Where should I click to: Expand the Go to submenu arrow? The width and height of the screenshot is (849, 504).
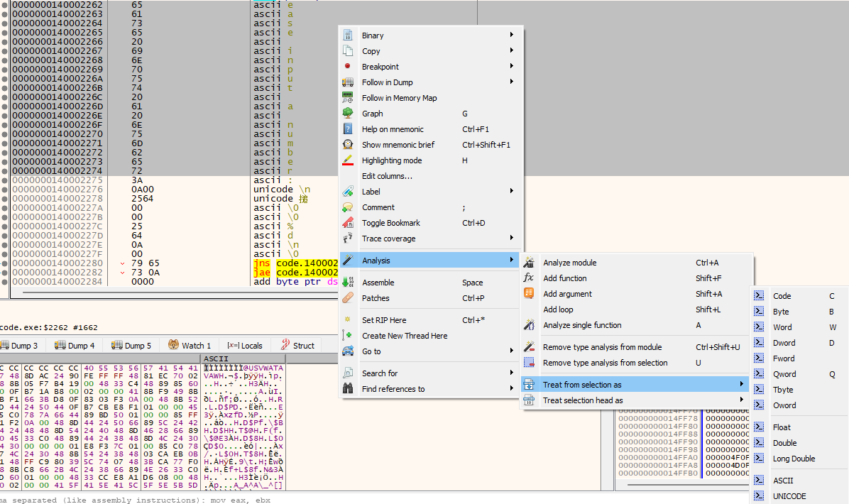[x=512, y=351]
